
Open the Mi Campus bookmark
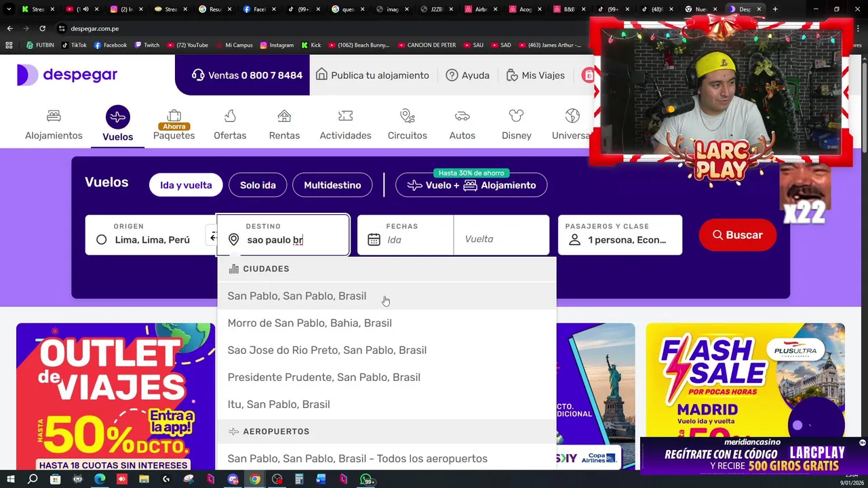234,45
